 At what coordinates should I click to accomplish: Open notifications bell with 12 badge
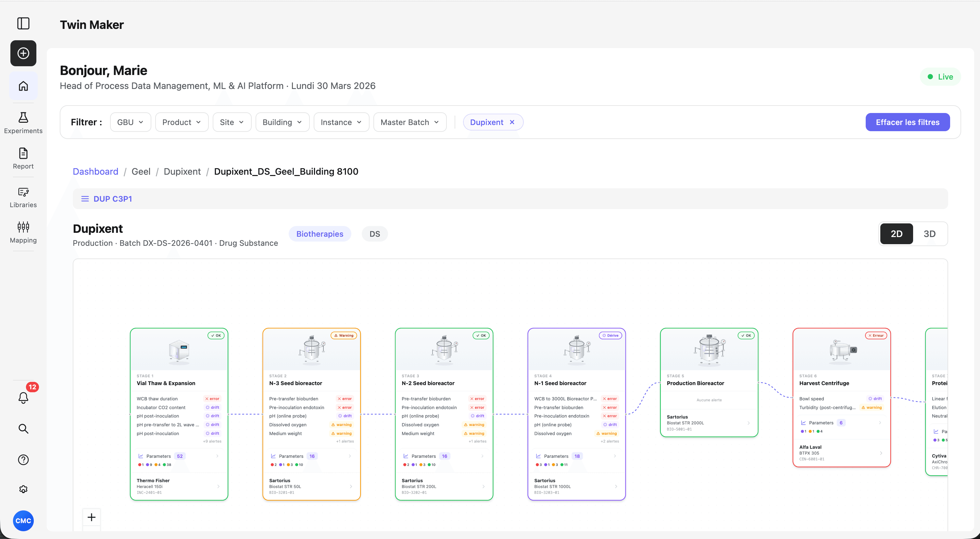(23, 397)
